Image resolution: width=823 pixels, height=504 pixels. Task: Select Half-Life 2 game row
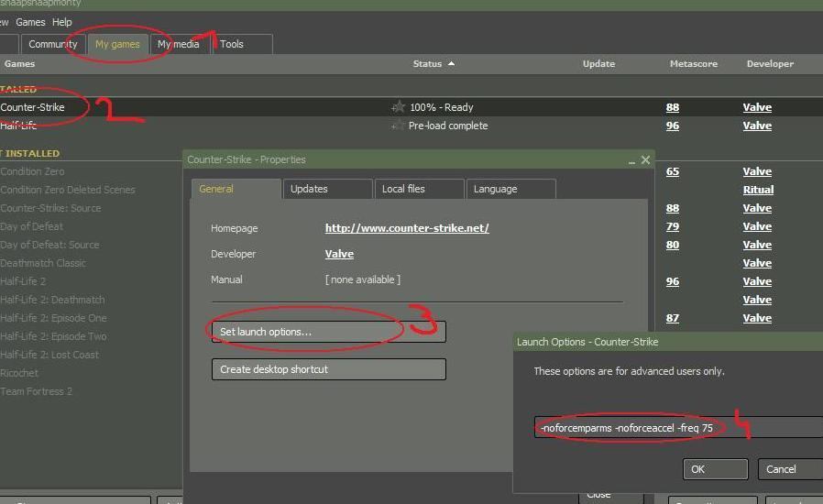23,281
